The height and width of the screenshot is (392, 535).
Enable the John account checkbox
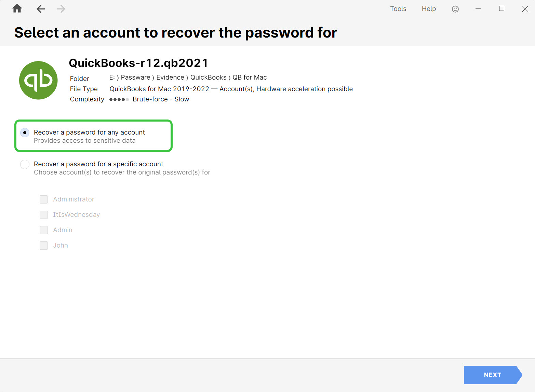click(x=43, y=246)
